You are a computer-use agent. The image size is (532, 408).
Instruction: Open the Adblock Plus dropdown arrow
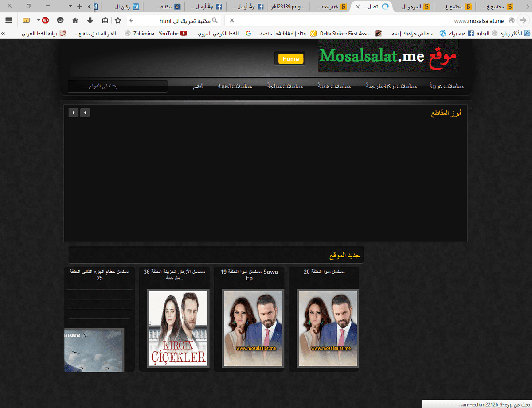pos(39,20)
